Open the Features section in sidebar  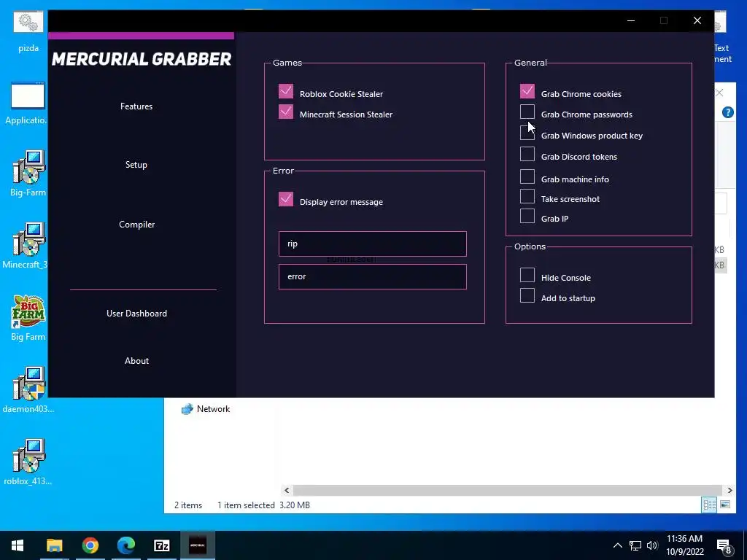click(136, 106)
